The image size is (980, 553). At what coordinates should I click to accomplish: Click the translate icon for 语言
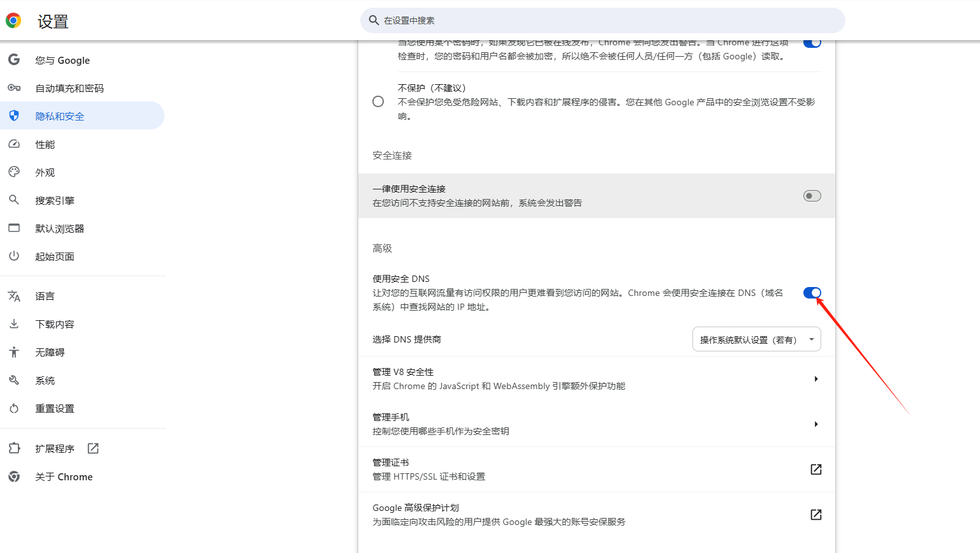(14, 296)
